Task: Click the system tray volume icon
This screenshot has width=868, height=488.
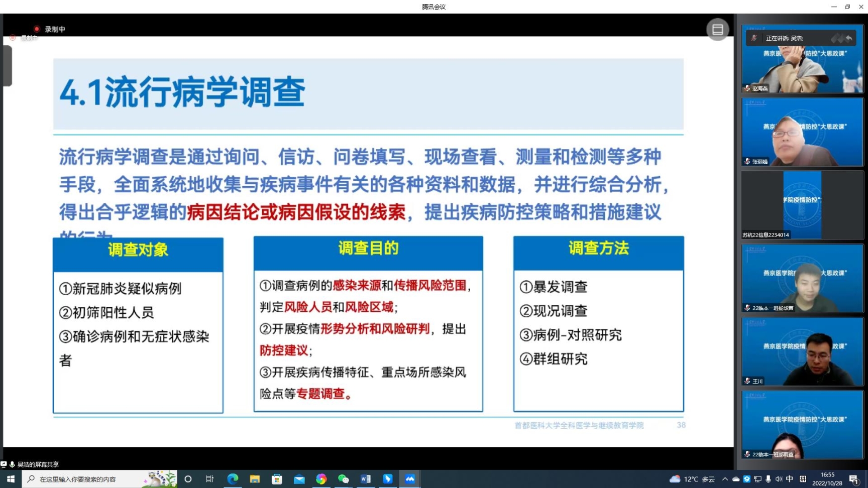Action: point(779,479)
